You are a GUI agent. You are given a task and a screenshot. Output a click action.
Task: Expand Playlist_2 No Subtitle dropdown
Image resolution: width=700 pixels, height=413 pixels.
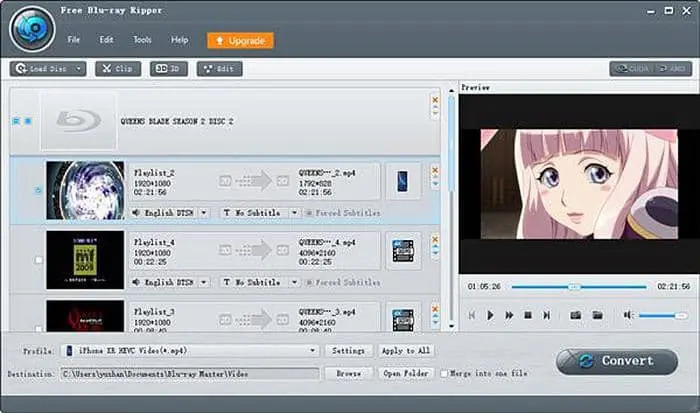coord(294,213)
